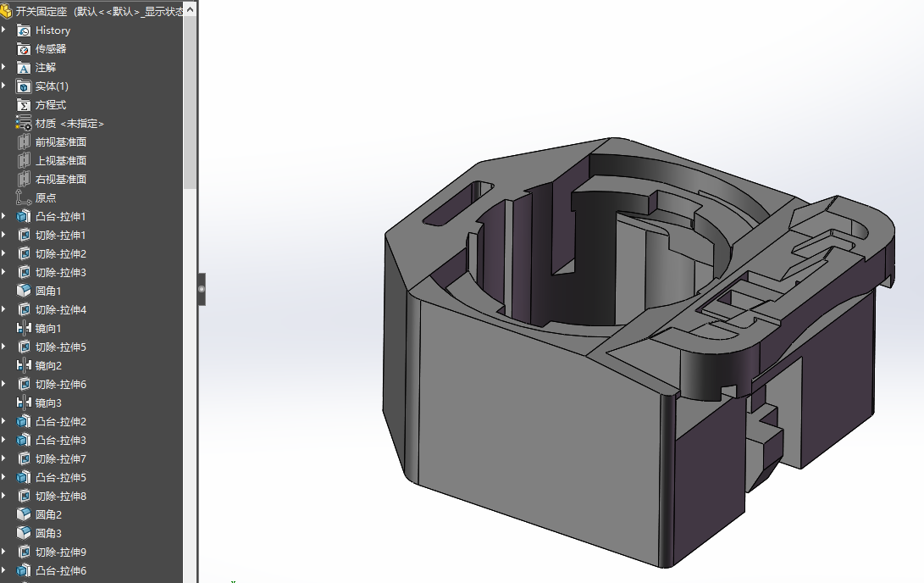
Task: Expand the 凸台-拉伸1 feature
Action: coord(4,216)
